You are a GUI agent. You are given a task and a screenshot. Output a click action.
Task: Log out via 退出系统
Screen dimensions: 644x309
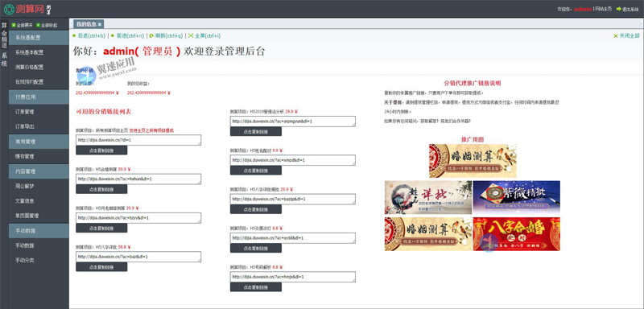627,9
